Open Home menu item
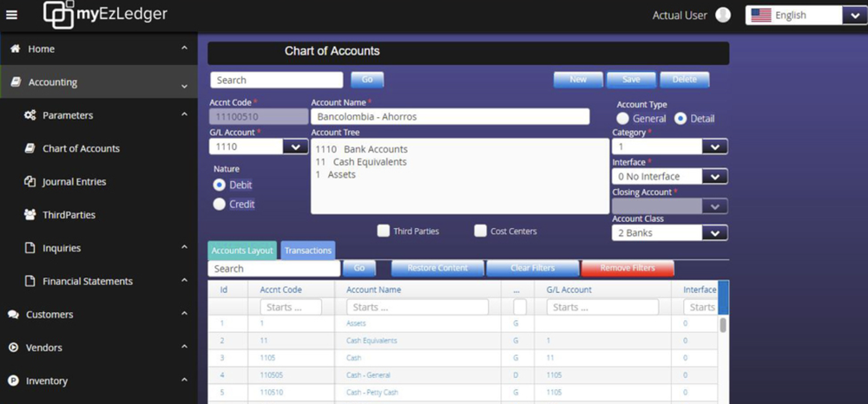868x404 pixels. pos(42,49)
